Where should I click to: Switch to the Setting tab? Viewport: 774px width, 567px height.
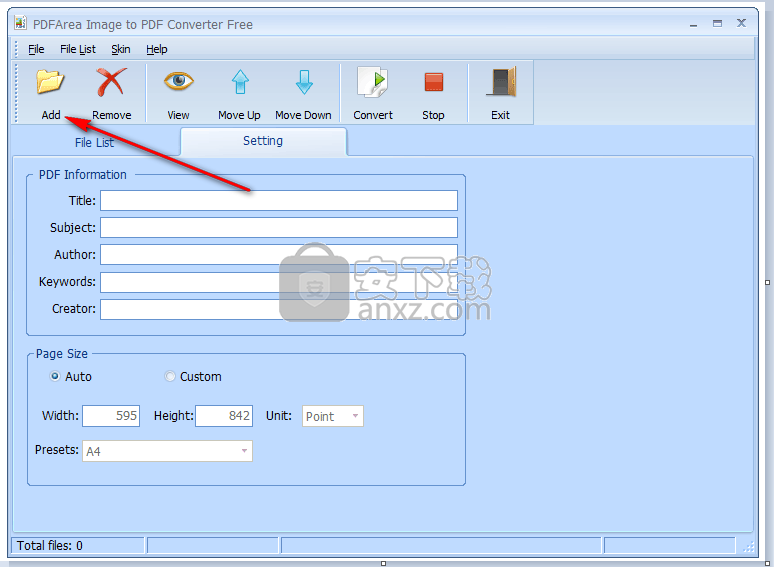tap(263, 141)
